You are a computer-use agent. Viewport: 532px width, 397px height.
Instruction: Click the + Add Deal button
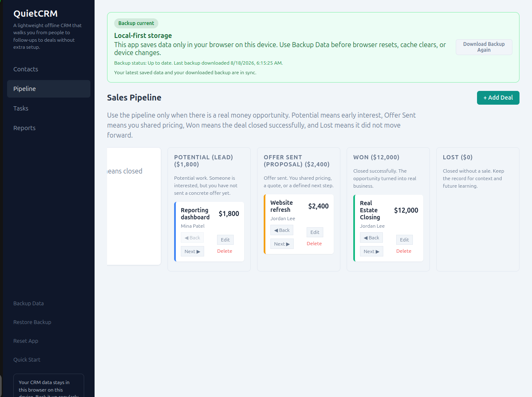click(498, 98)
